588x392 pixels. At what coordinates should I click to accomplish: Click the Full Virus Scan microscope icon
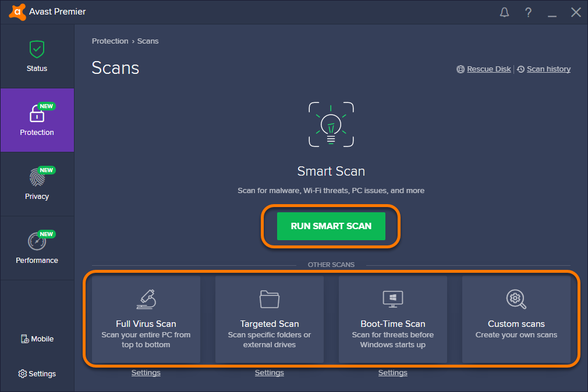(146, 299)
